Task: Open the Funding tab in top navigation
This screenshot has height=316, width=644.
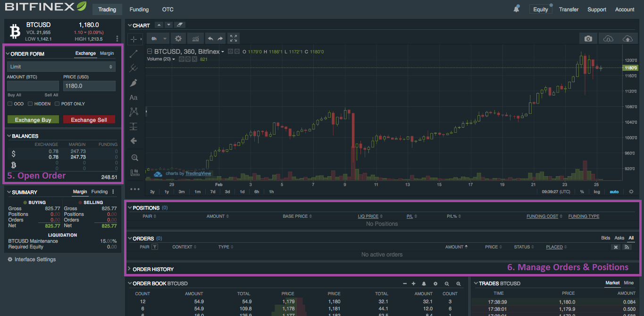Action: pyautogui.click(x=139, y=9)
